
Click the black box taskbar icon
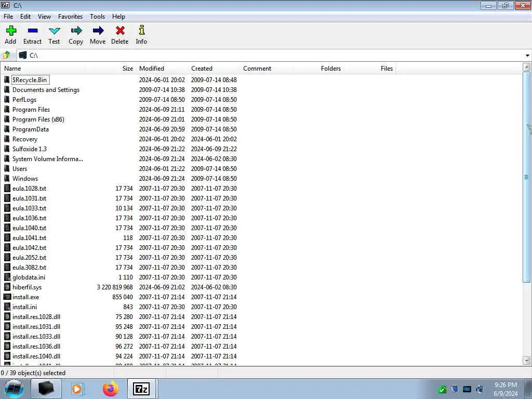46,389
